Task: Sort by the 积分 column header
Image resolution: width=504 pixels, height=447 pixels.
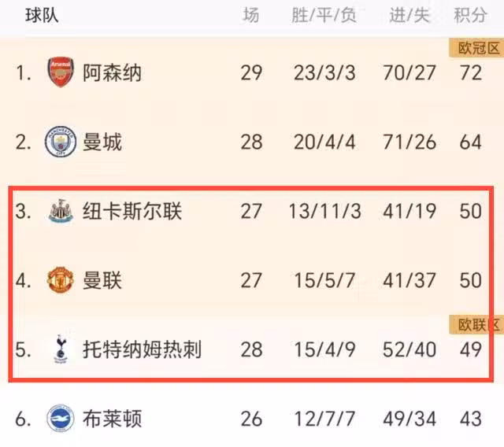Action: point(469,15)
